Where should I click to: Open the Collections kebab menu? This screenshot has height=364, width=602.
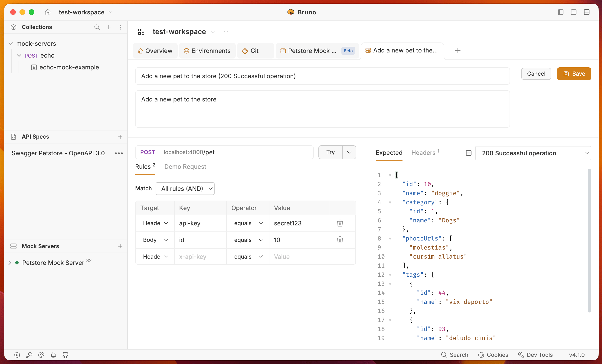tap(120, 27)
